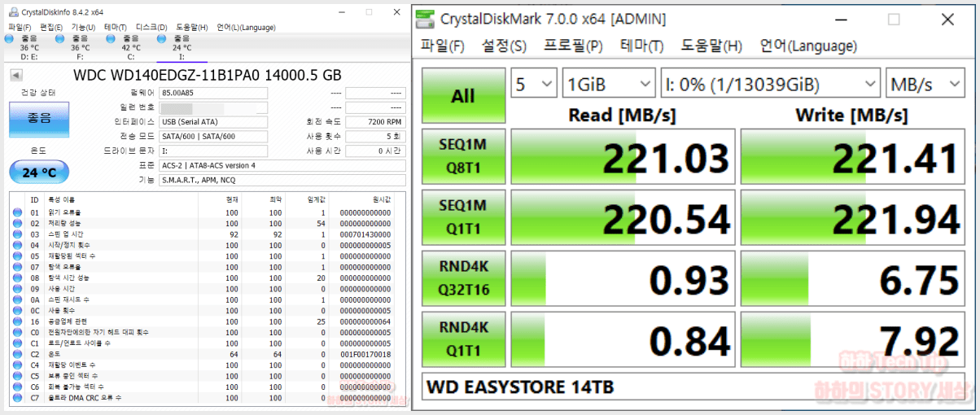Click the RND4K Q1T1 write result 7.92
The height and width of the screenshot is (415, 980).
pyautogui.click(x=855, y=340)
